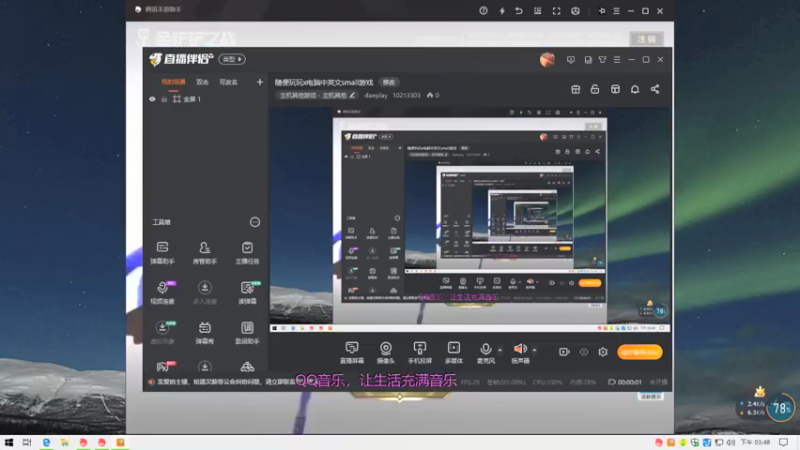Toggle the lock on 全屏 1 source
The width and height of the screenshot is (800, 450).
coord(164,99)
